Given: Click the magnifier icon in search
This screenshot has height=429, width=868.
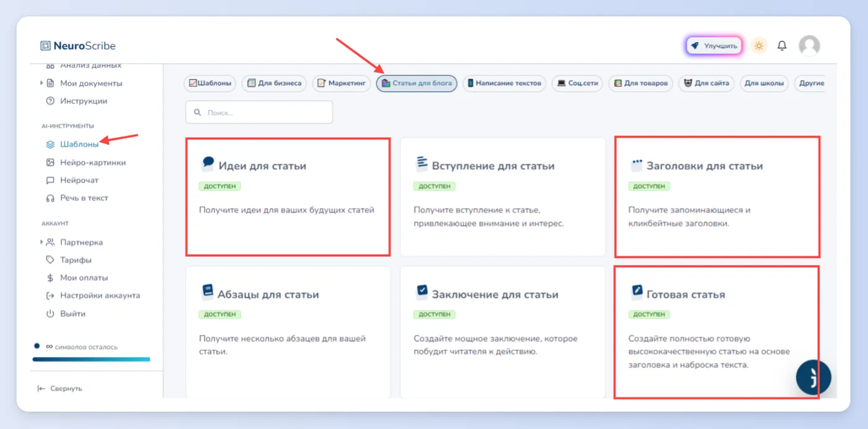Looking at the screenshot, I should point(198,113).
